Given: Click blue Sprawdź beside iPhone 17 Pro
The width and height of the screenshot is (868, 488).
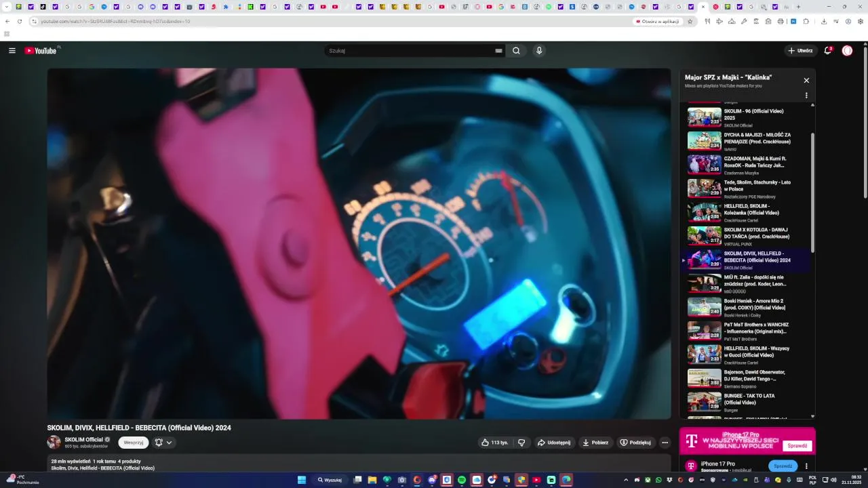Looking at the screenshot, I should 783,466.
